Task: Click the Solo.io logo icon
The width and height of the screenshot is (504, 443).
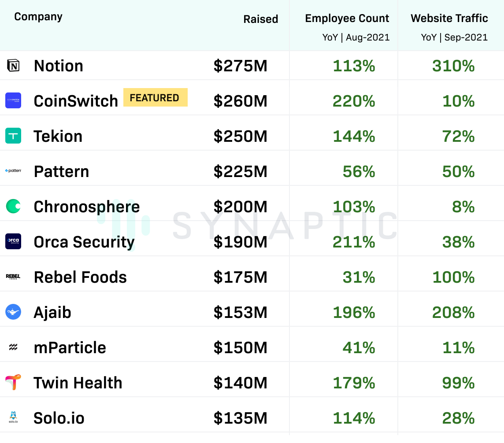Action: click(13, 417)
